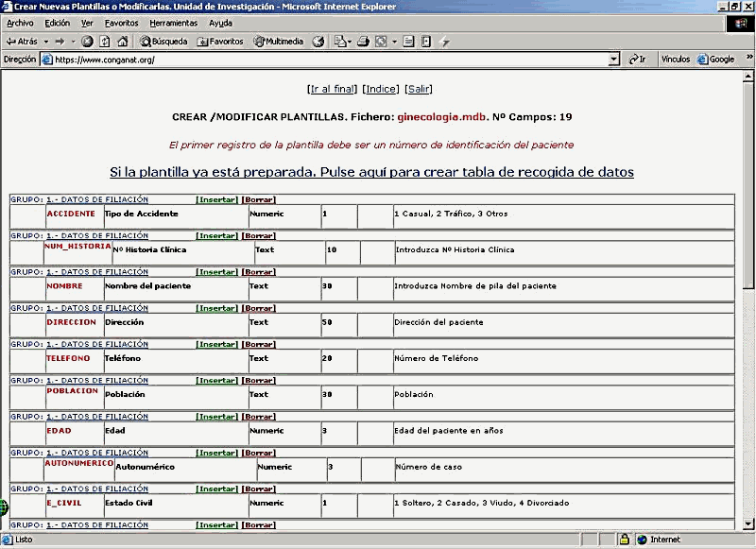Click the Print icon in toolbar
The image size is (756, 549).
(x=362, y=42)
